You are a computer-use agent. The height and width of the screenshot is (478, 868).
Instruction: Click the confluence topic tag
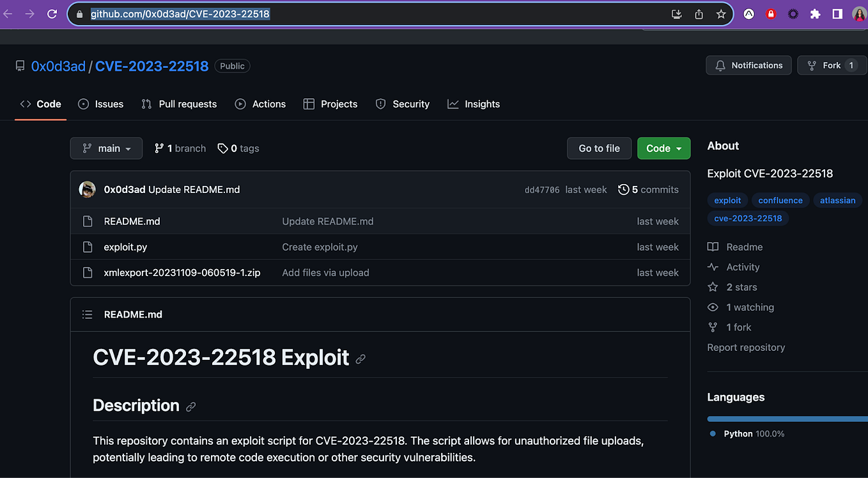780,200
